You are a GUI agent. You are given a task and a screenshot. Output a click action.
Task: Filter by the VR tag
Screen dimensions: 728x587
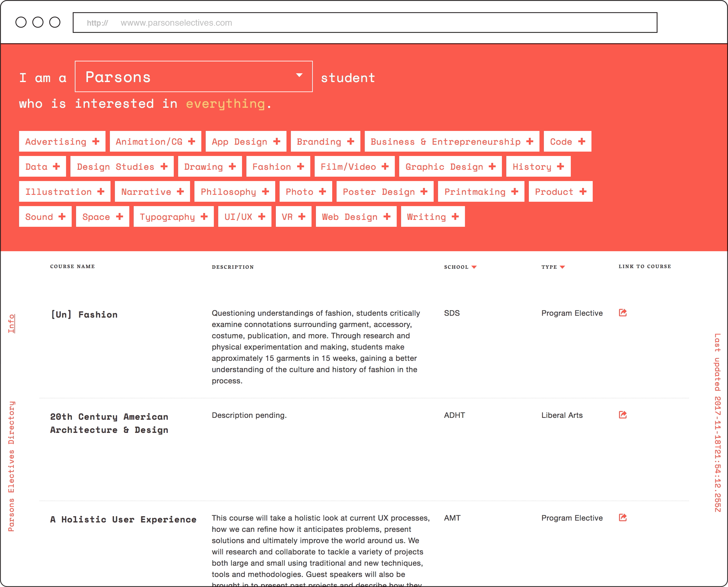coord(294,216)
